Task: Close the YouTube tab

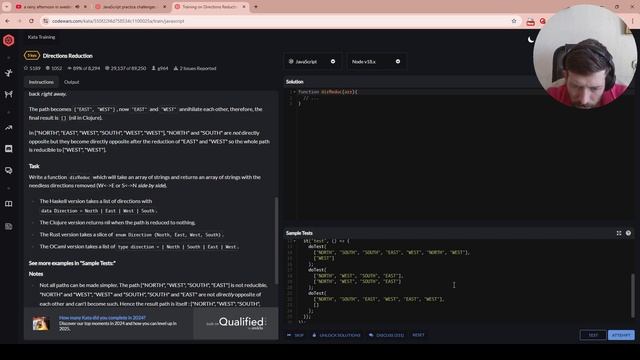Action: click(85, 7)
